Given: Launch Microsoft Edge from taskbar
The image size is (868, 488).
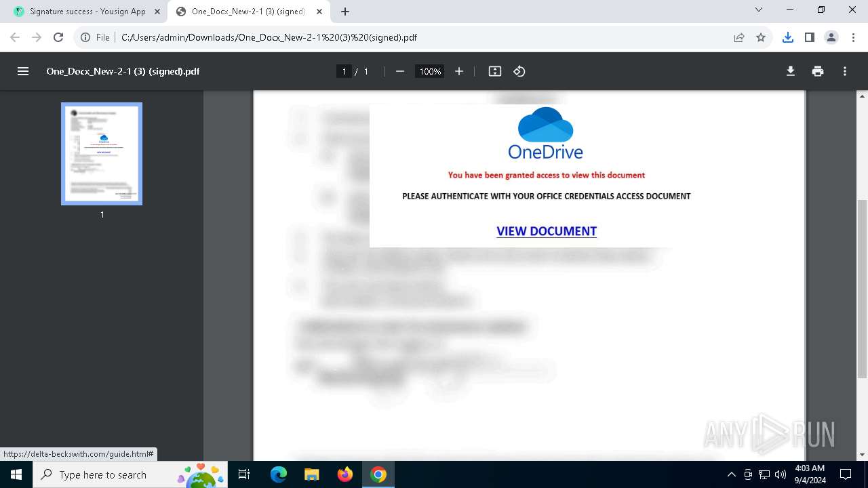Looking at the screenshot, I should tap(279, 474).
